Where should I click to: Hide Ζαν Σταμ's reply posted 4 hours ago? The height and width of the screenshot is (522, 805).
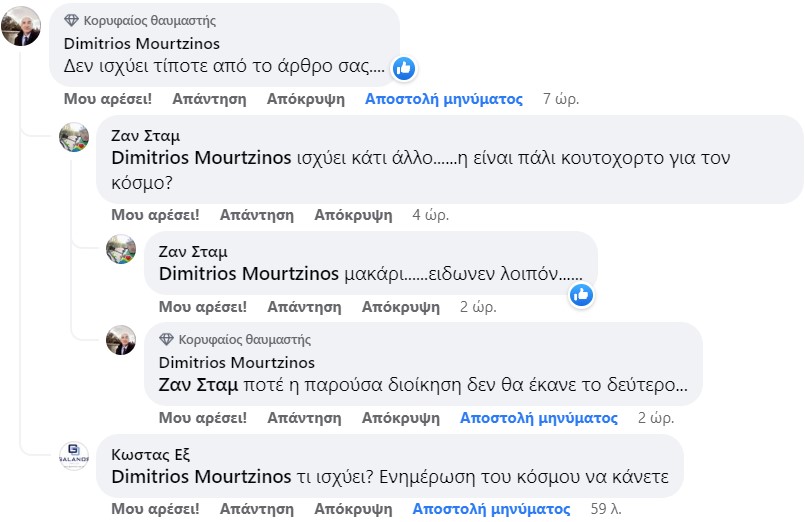pos(353,215)
